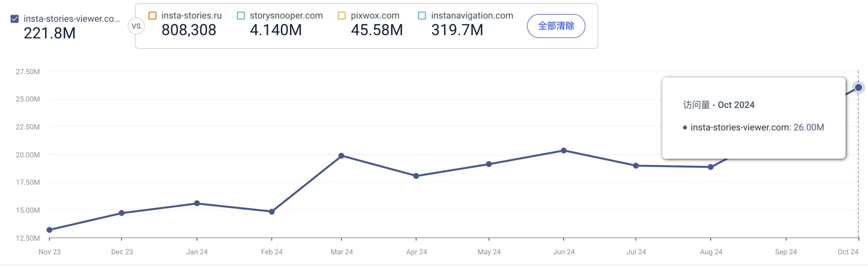
Task: Check the pixwox.com comparison checkbox
Action: pos(341,16)
